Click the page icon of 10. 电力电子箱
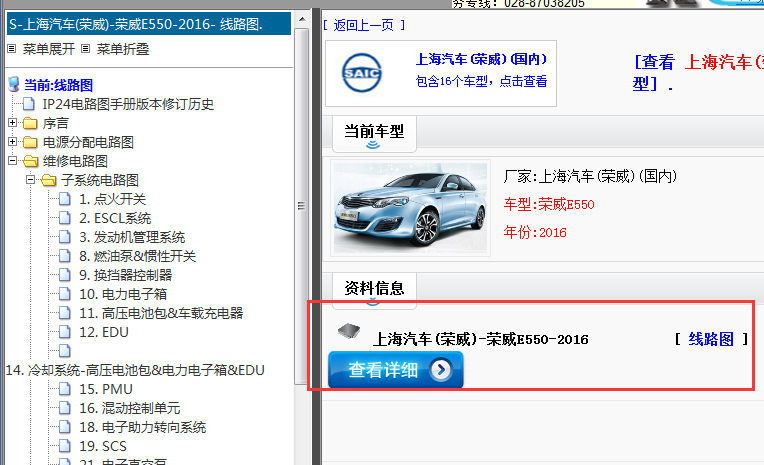Screen dimensions: 764x465 pos(65,294)
